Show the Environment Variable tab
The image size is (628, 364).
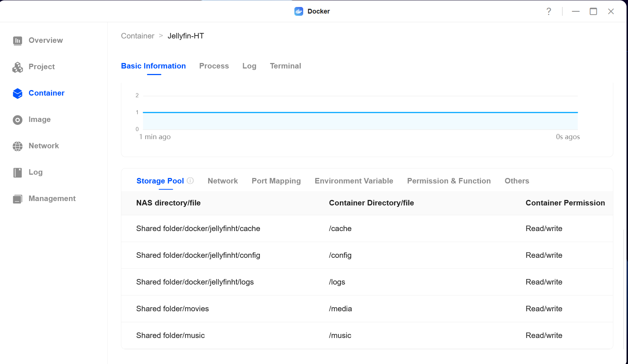pyautogui.click(x=354, y=181)
